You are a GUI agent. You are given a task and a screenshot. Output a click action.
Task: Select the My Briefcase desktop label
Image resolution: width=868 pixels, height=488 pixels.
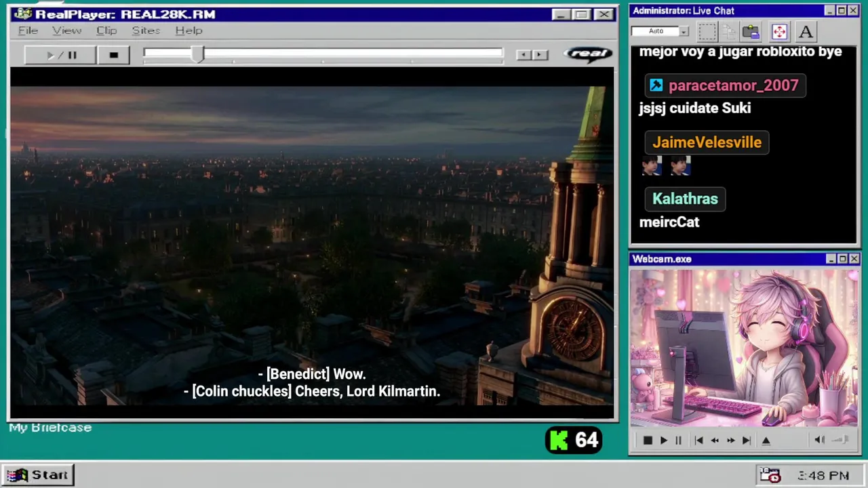tap(50, 428)
